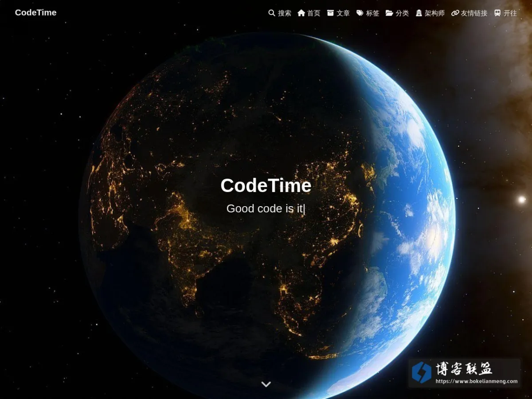This screenshot has height=399, width=532.
Task: Click the home house icon
Action: 301,13
